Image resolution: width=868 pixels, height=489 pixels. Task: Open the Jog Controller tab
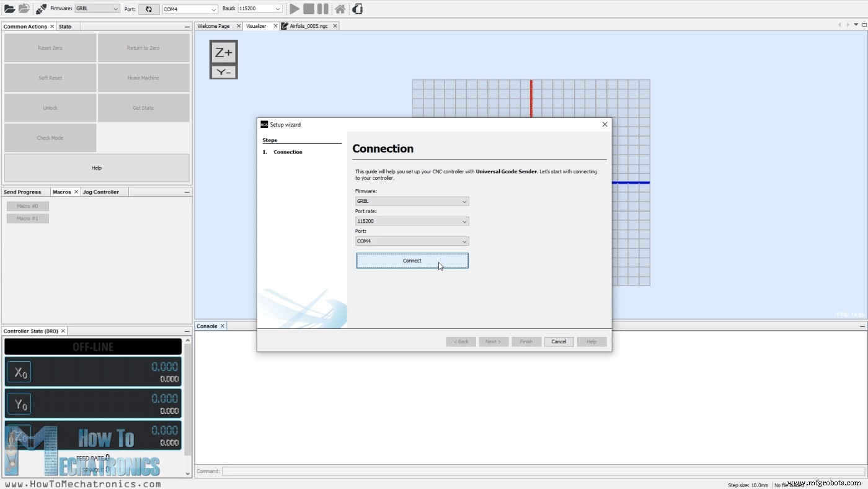(x=100, y=192)
